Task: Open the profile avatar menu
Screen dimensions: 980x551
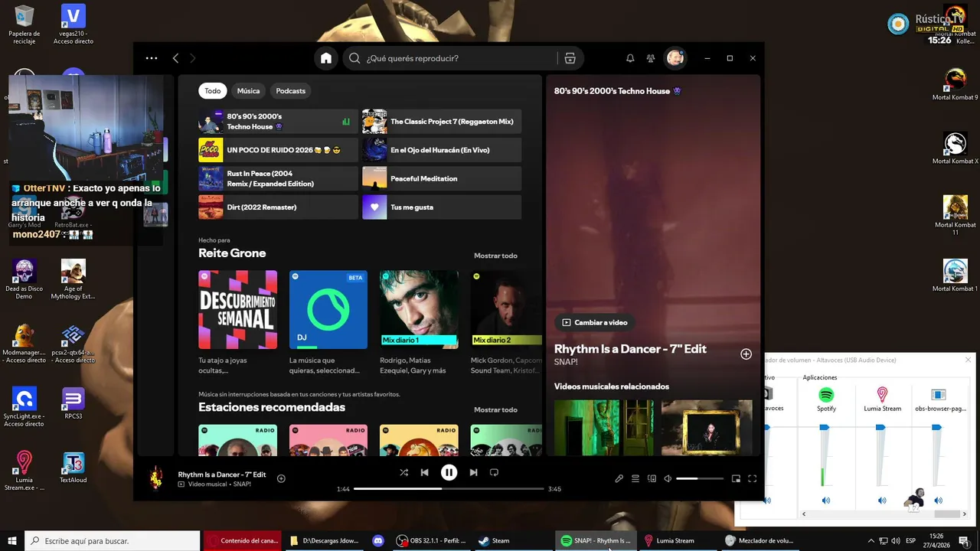Action: pyautogui.click(x=675, y=58)
